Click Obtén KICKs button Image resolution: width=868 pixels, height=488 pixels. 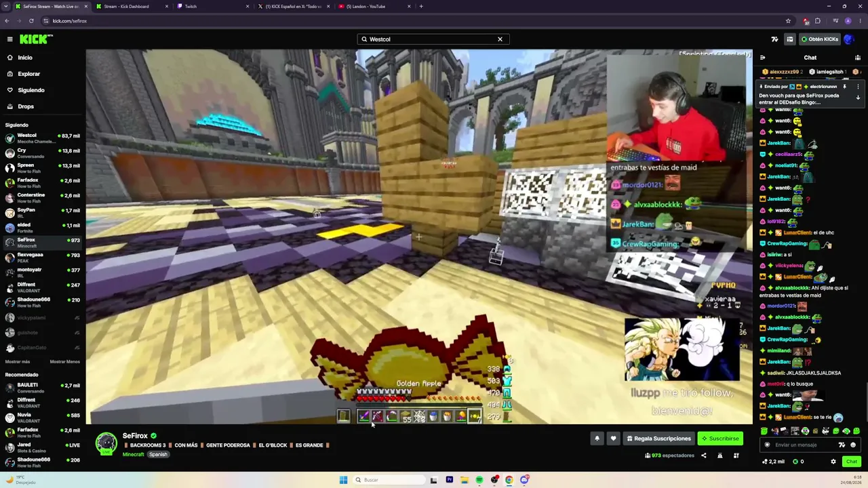820,39
